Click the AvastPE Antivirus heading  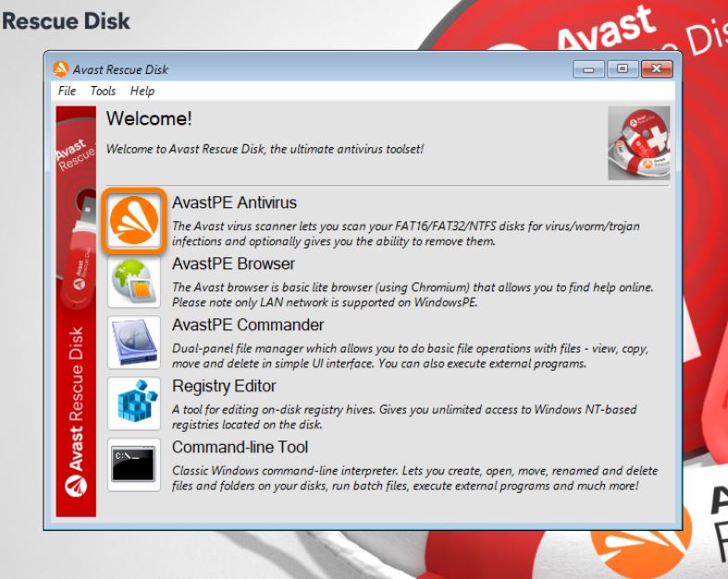pyautogui.click(x=234, y=203)
